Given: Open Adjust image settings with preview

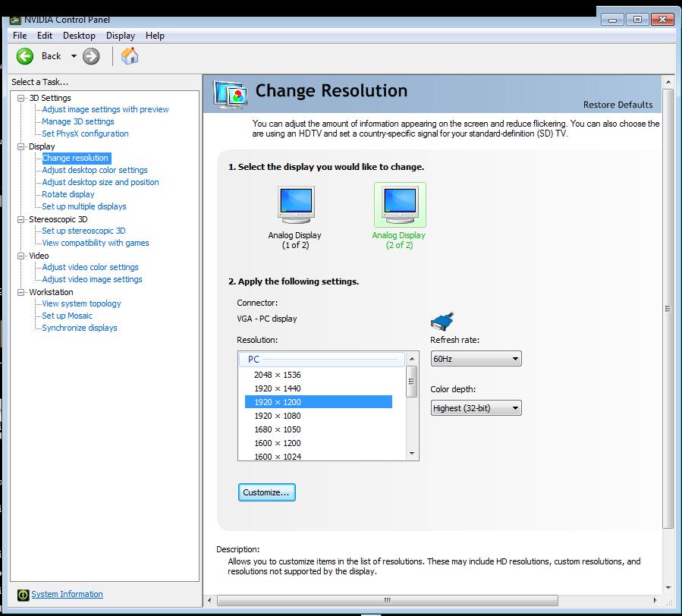Looking at the screenshot, I should click(x=105, y=110).
